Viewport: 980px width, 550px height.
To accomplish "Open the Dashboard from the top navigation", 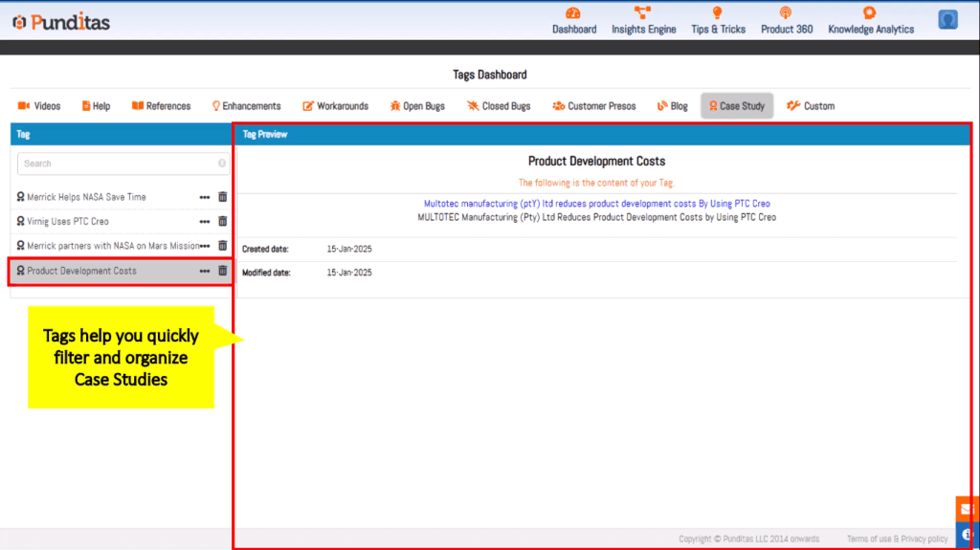I will (x=573, y=20).
